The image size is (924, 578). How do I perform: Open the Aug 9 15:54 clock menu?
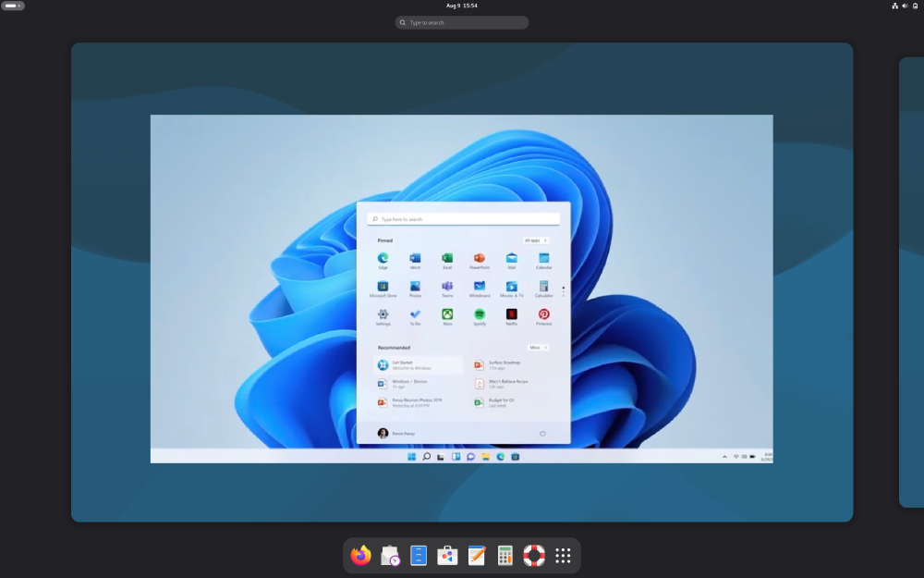462,6
